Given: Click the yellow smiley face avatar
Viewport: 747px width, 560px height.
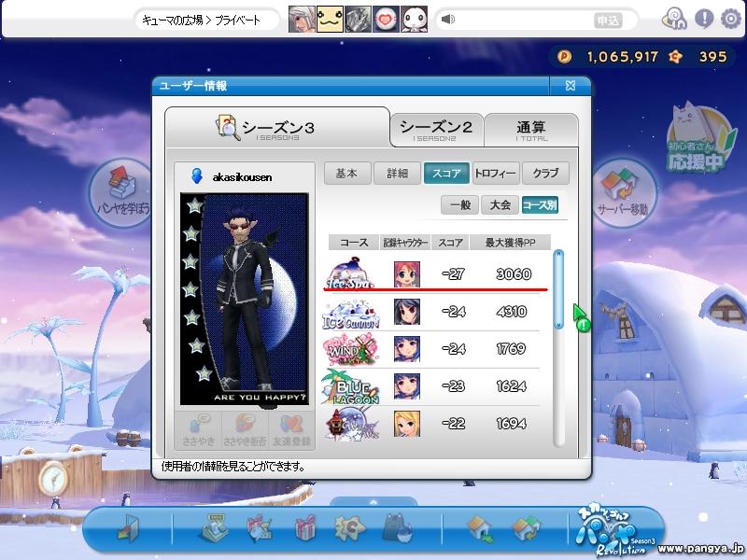Looking at the screenshot, I should [330, 20].
